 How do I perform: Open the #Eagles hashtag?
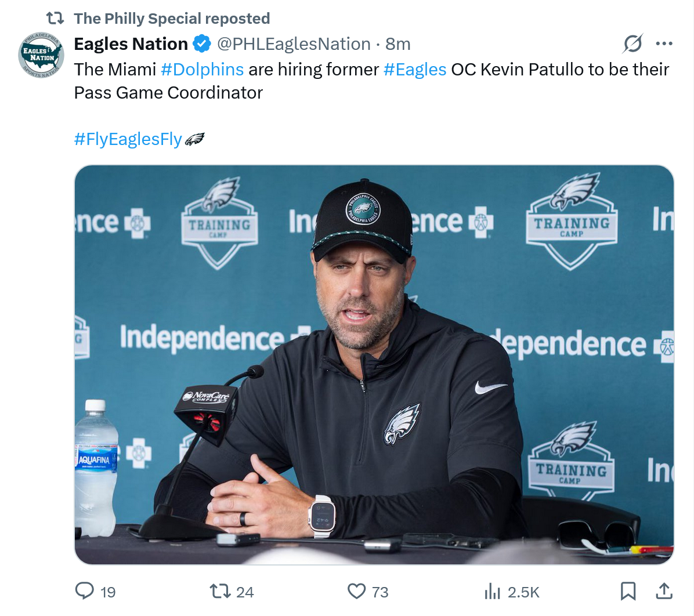(415, 70)
